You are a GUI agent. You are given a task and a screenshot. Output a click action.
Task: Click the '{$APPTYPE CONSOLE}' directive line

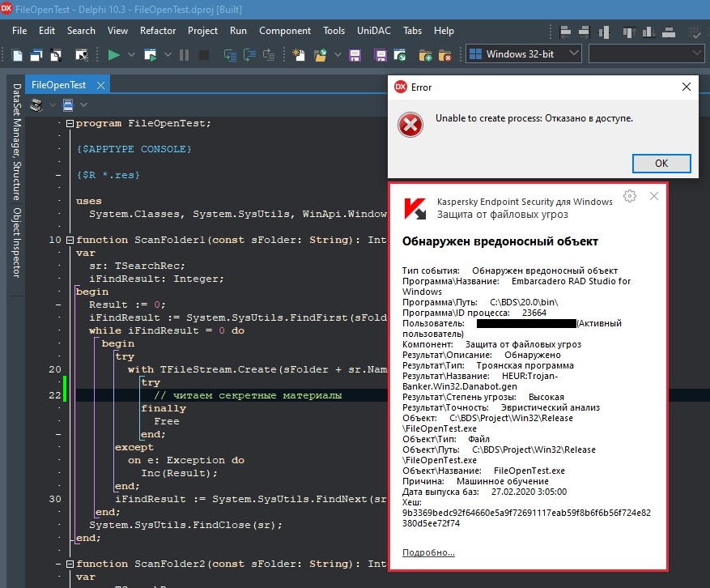(x=134, y=149)
